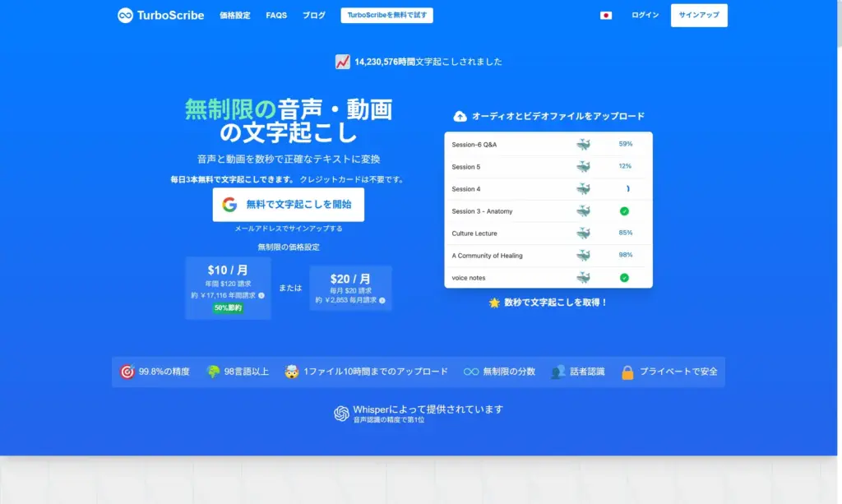Click Whisperによって提供されています text
Image resolution: width=842 pixels, height=504 pixels.
(x=428, y=409)
